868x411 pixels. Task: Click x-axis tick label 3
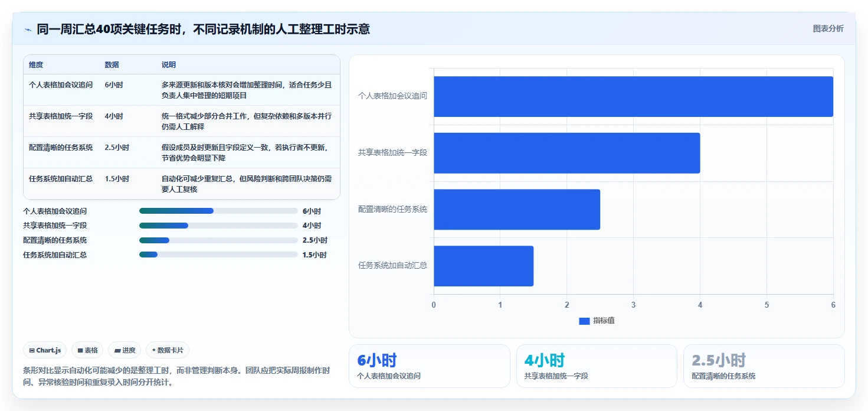pos(633,305)
